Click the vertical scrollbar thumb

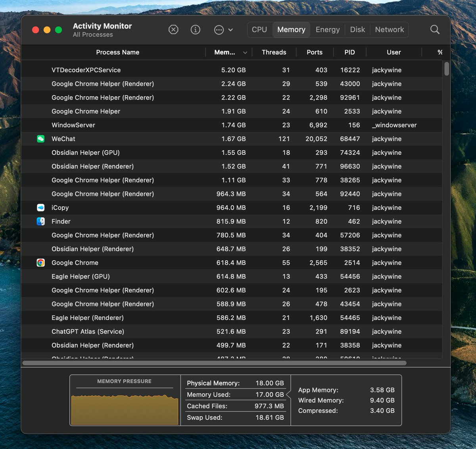(x=447, y=69)
